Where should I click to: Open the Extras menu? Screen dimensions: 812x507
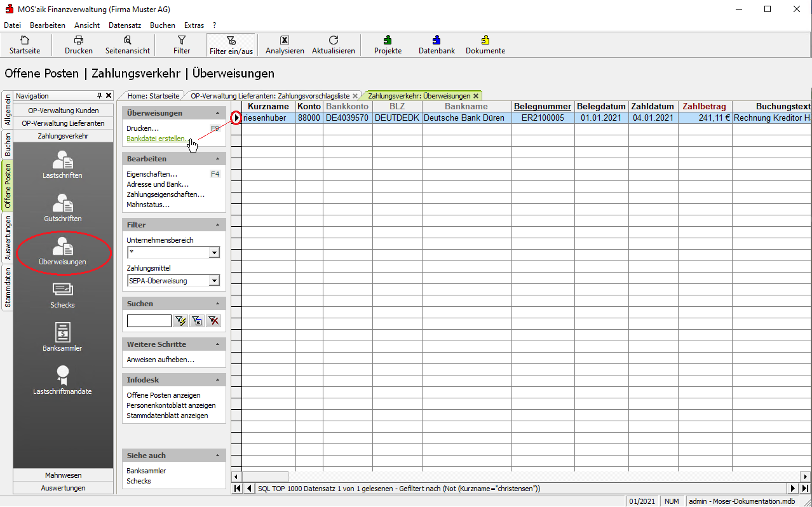(194, 25)
